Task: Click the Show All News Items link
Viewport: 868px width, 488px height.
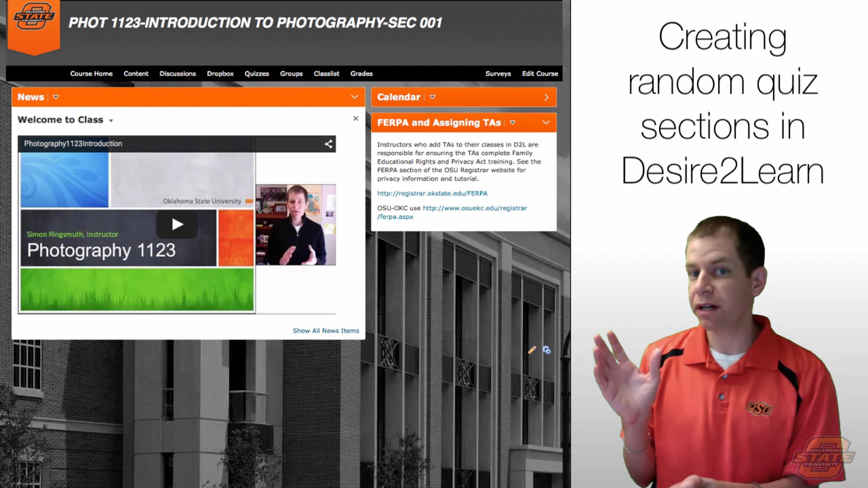Action: tap(326, 331)
